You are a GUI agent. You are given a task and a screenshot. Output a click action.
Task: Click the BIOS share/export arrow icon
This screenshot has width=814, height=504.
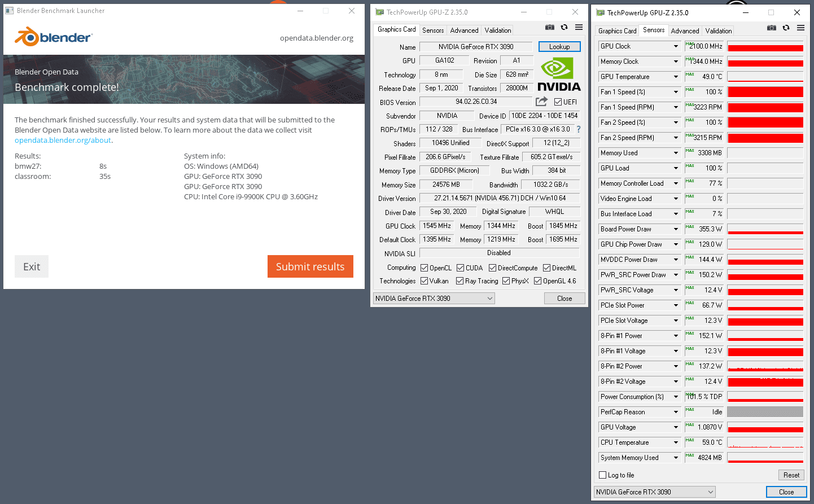click(x=541, y=102)
